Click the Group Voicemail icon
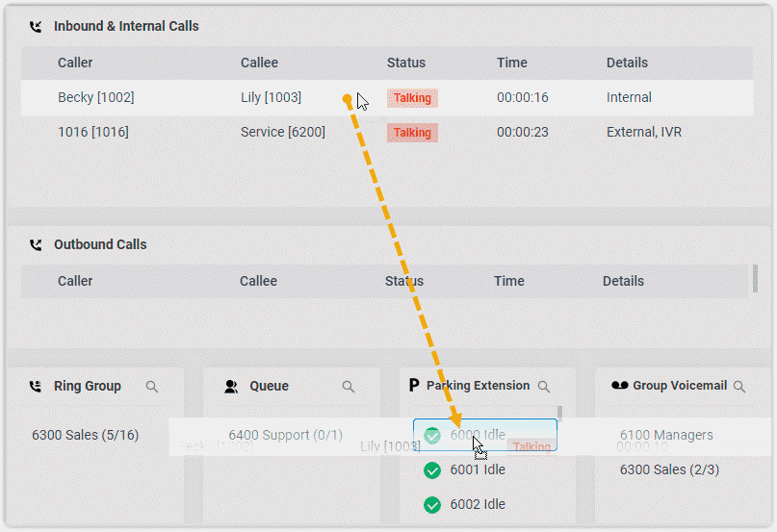Viewport: 777px width, 532px height. pyautogui.click(x=620, y=387)
